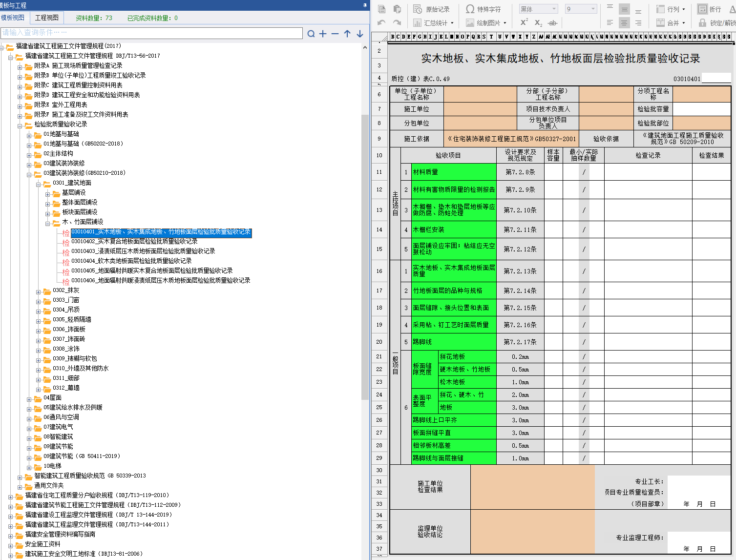Click the 材料质量 green cell
Viewport: 736px width, 560px height.
[x=454, y=172]
